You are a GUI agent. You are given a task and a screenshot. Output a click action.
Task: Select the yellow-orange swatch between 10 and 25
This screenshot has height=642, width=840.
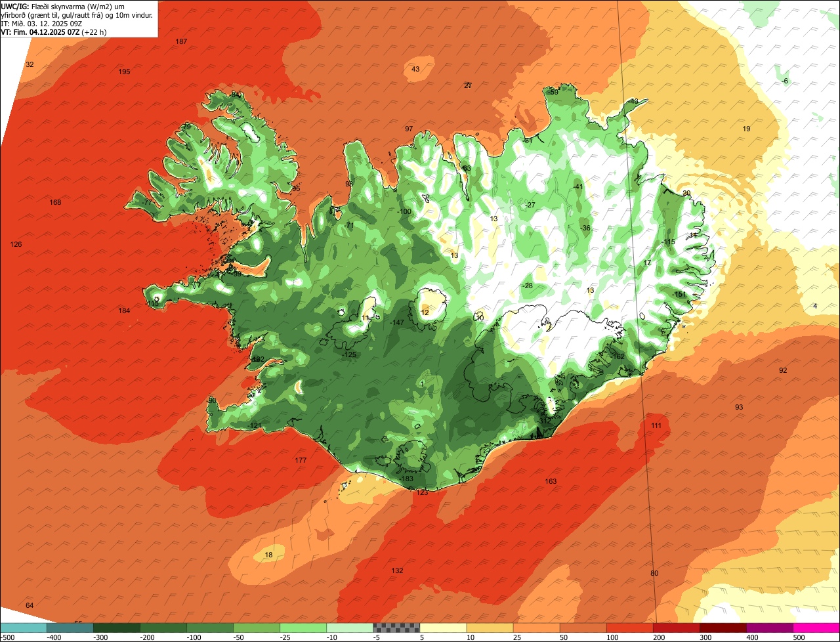tap(489, 628)
